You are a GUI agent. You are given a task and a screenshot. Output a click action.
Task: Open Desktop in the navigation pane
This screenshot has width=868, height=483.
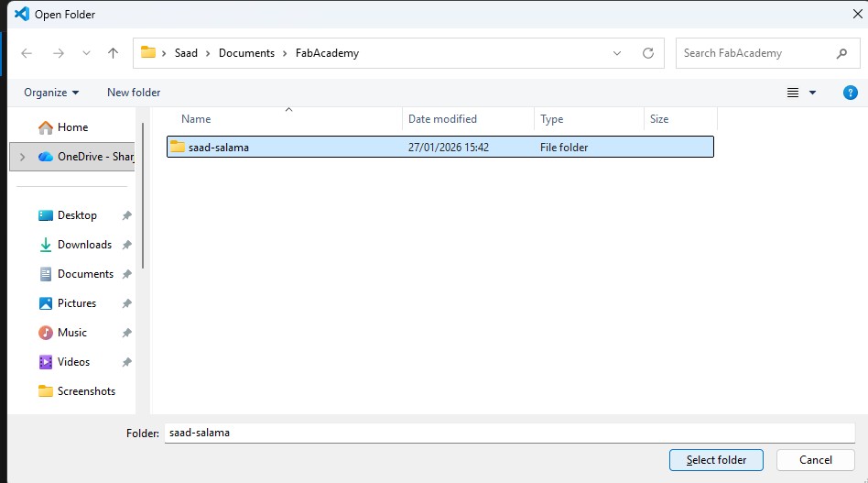click(68, 215)
